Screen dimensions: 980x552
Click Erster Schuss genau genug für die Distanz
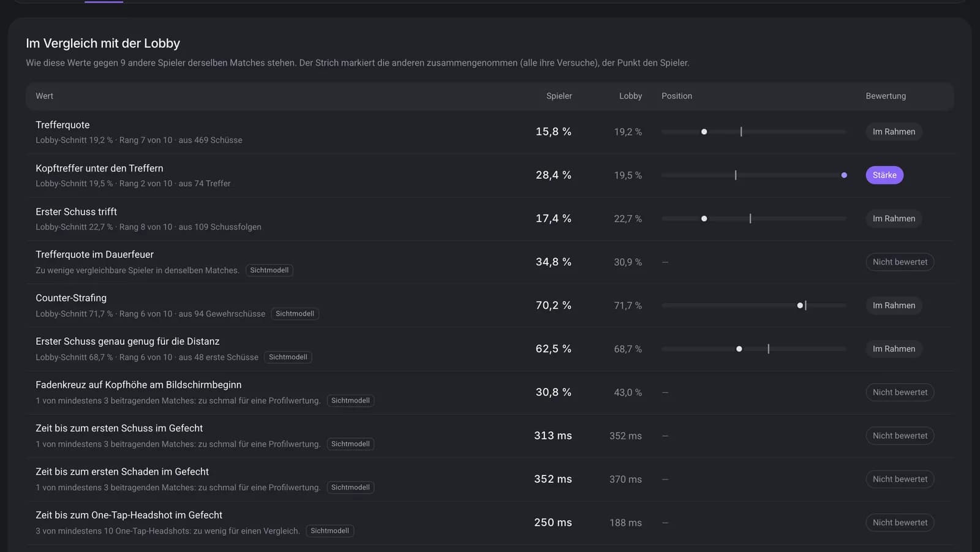pyautogui.click(x=127, y=342)
